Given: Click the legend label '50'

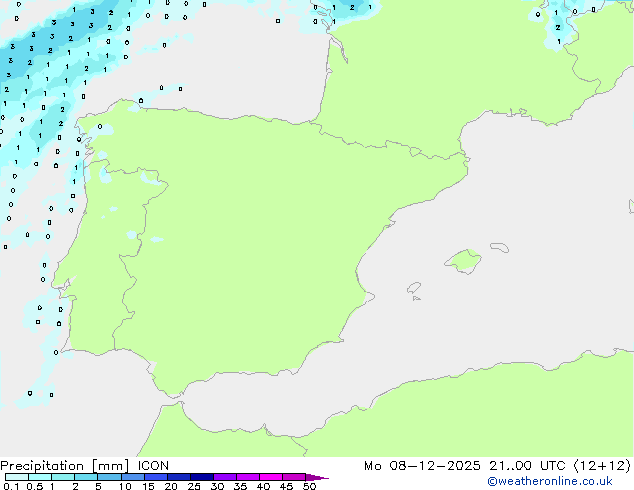Looking at the screenshot, I should pyautogui.click(x=309, y=486).
